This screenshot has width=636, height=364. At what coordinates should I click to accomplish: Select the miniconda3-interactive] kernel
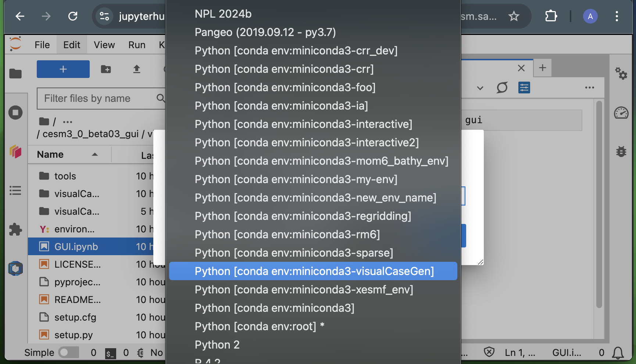(313, 124)
